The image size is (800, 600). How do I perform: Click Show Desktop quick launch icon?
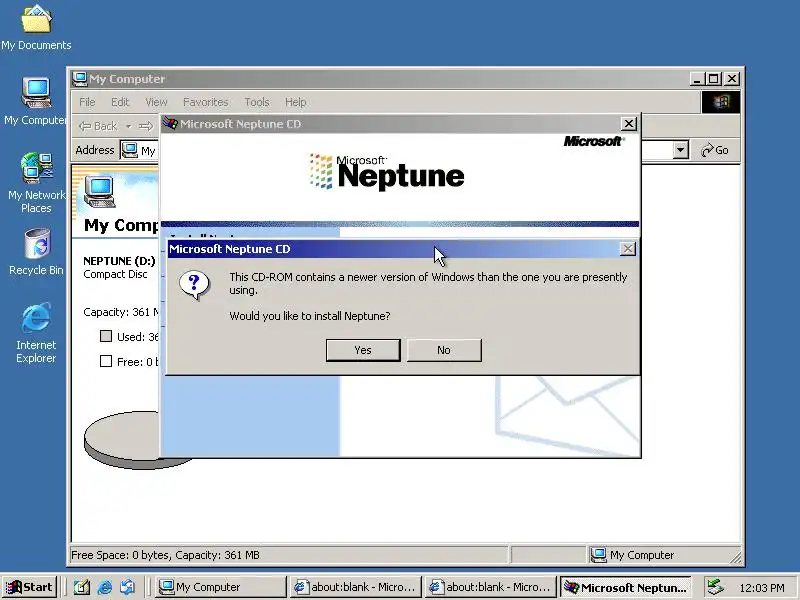[x=81, y=587]
